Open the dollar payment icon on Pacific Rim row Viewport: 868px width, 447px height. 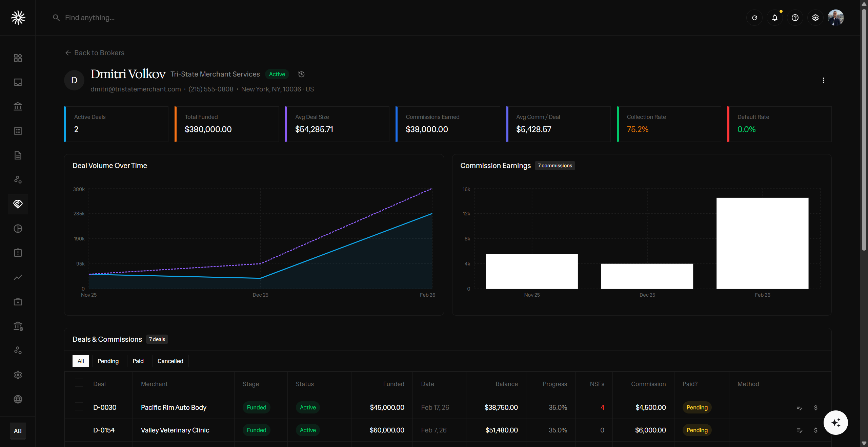(815, 407)
